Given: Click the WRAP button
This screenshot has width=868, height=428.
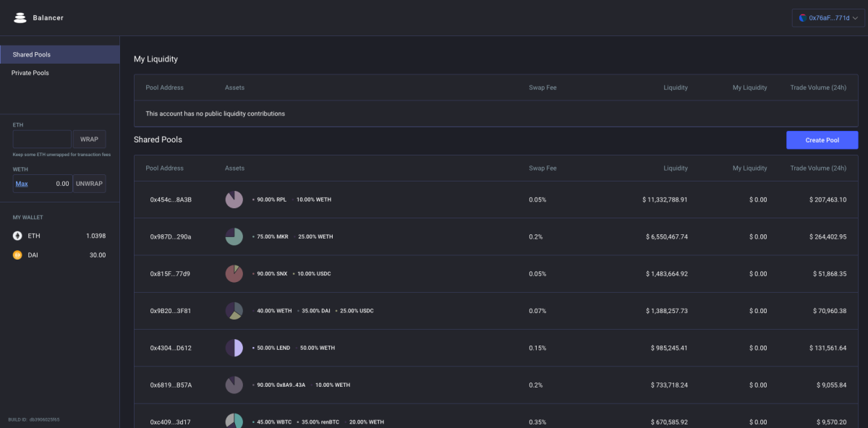Looking at the screenshot, I should (x=89, y=140).
